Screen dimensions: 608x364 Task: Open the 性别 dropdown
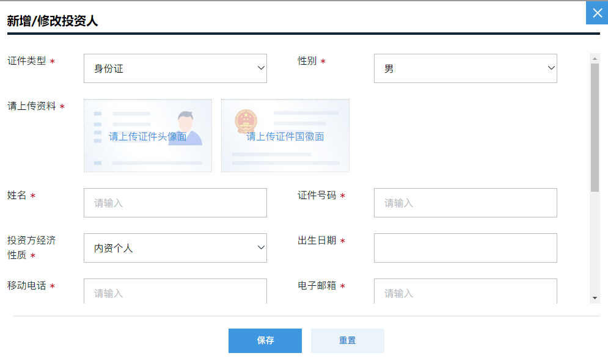(465, 68)
